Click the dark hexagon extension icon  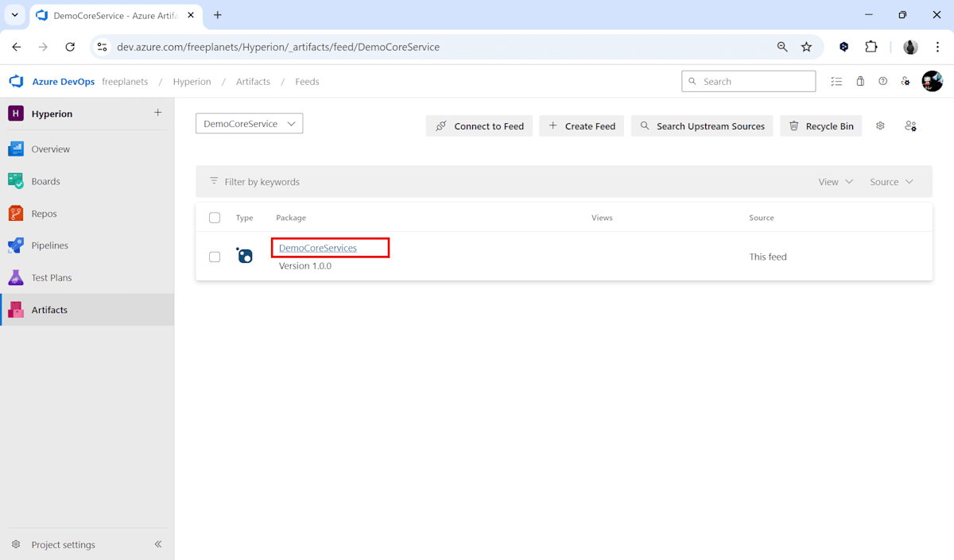(844, 47)
